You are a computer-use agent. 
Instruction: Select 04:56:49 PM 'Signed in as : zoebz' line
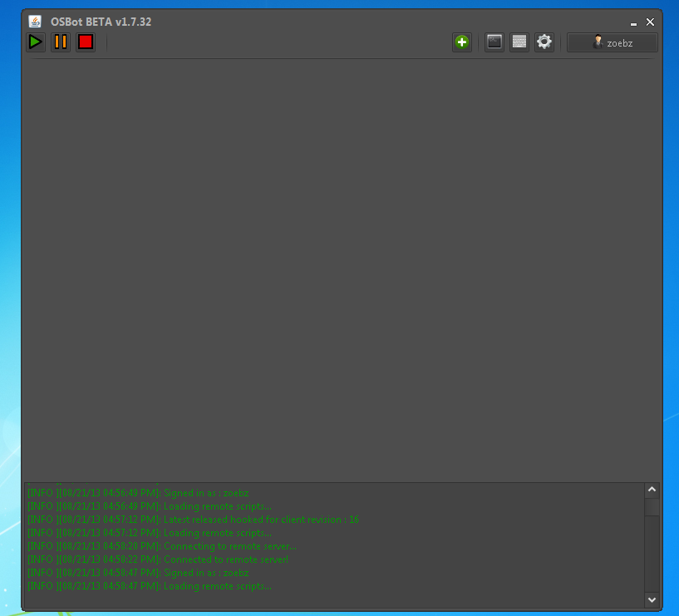[138, 493]
